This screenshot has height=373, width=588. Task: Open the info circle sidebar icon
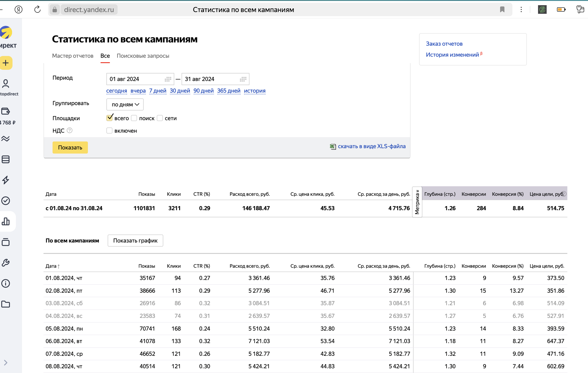[6, 284]
